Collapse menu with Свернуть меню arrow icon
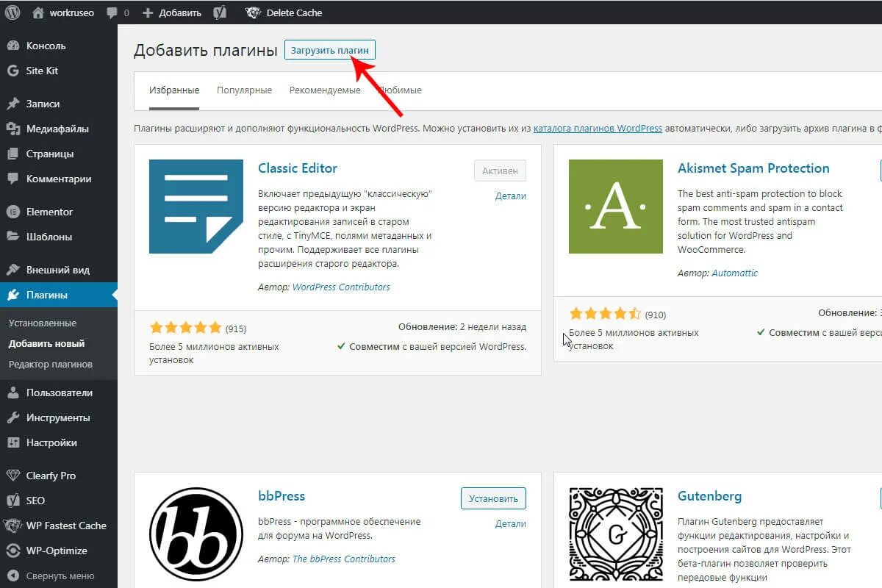Image resolution: width=882 pixels, height=588 pixels. point(12,576)
